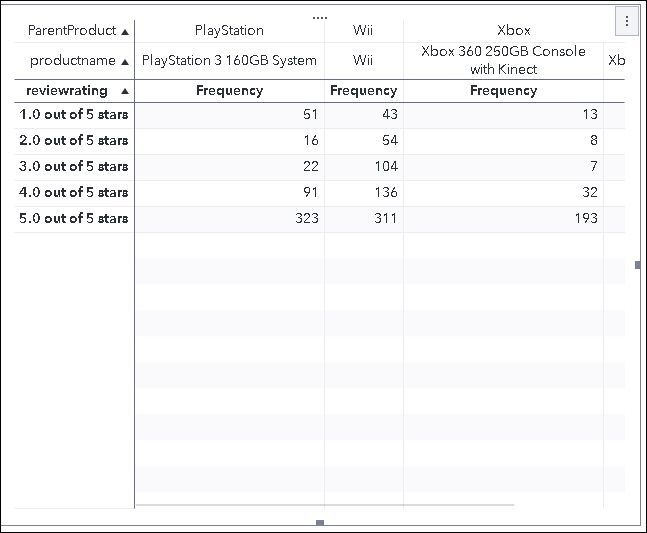647x533 pixels.
Task: Select the PlayStation column group header
Action: [229, 31]
